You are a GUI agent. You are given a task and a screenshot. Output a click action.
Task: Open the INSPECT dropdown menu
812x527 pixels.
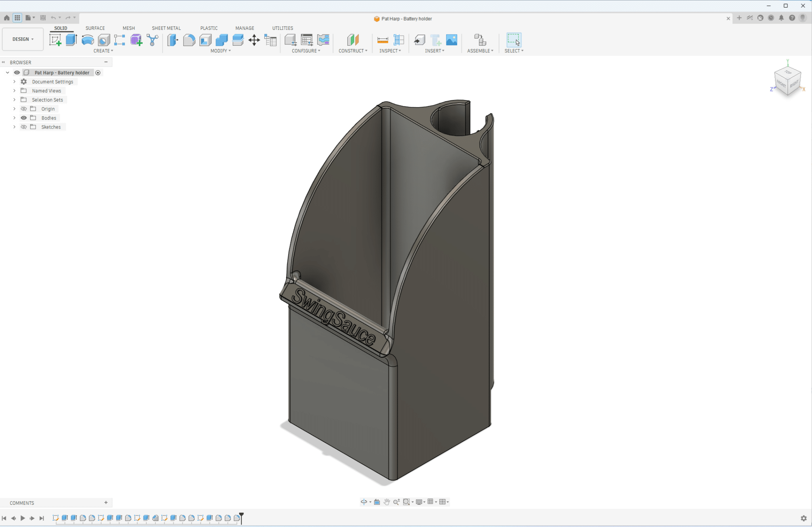[390, 51]
